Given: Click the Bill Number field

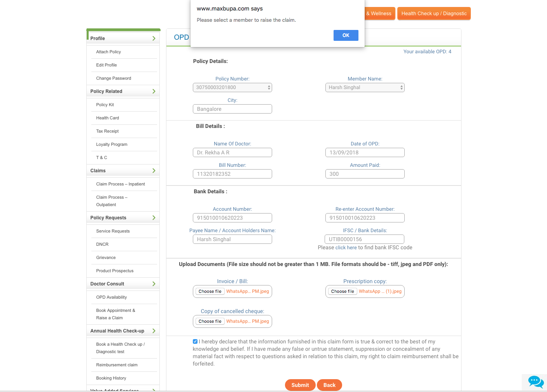Looking at the screenshot, I should point(232,174).
